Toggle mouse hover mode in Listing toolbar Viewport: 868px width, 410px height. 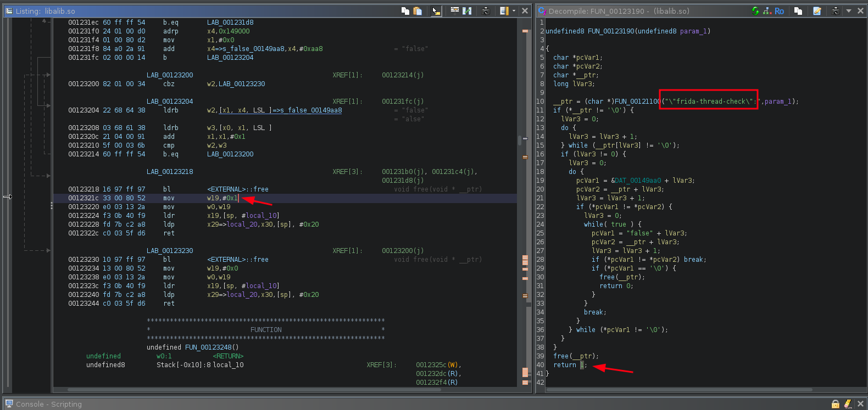[436, 11]
